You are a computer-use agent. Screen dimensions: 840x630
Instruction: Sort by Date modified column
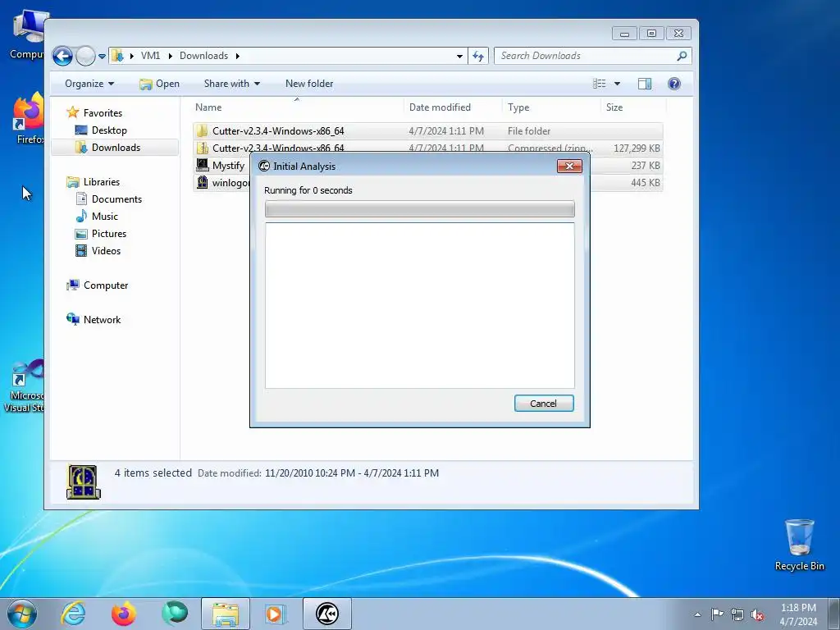[x=440, y=107]
